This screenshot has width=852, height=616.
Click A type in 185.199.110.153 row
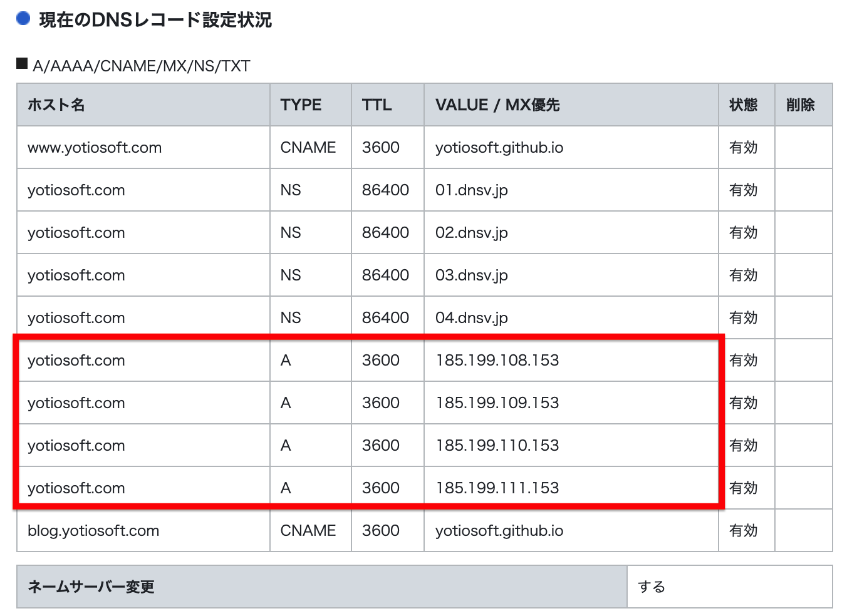(286, 446)
